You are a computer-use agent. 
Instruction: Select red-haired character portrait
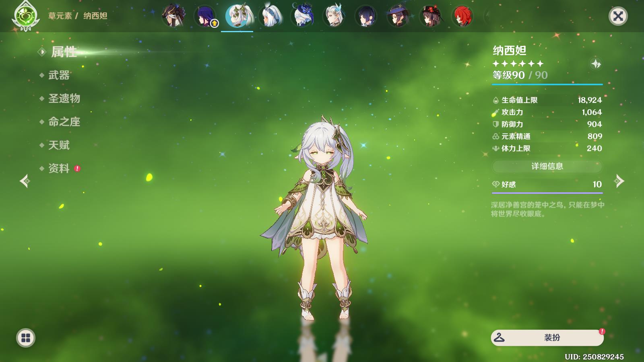[463, 16]
